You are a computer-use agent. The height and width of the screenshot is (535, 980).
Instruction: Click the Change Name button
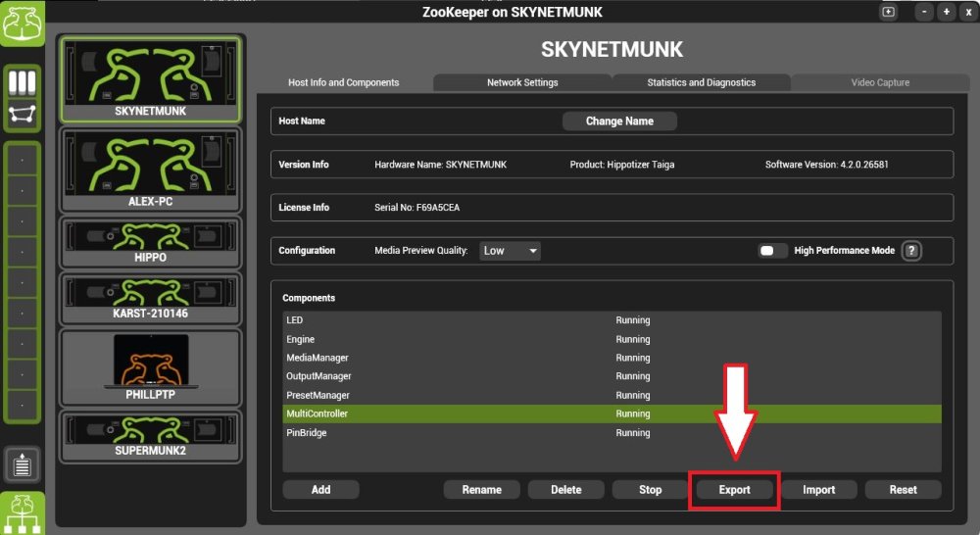(x=619, y=122)
